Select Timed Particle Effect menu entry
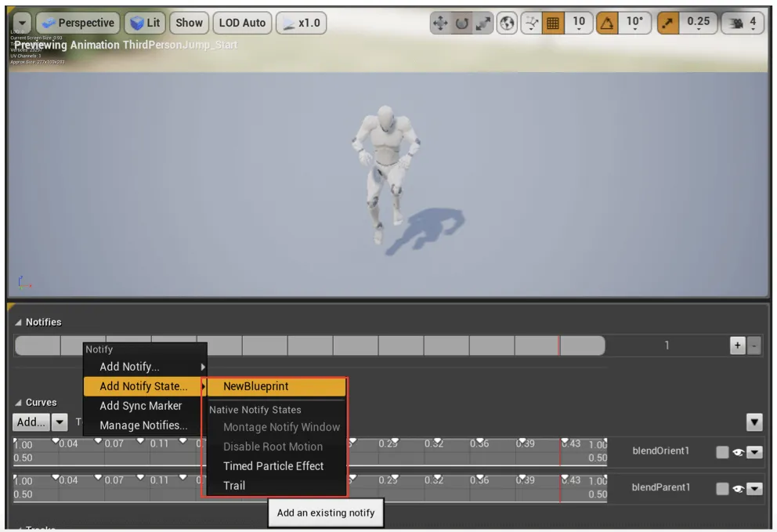 (x=273, y=466)
